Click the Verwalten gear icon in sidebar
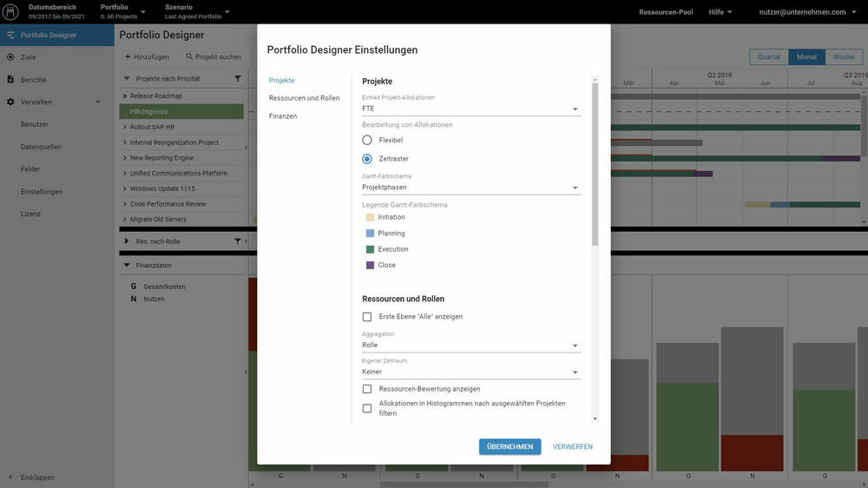This screenshot has width=868, height=488. coord(10,102)
